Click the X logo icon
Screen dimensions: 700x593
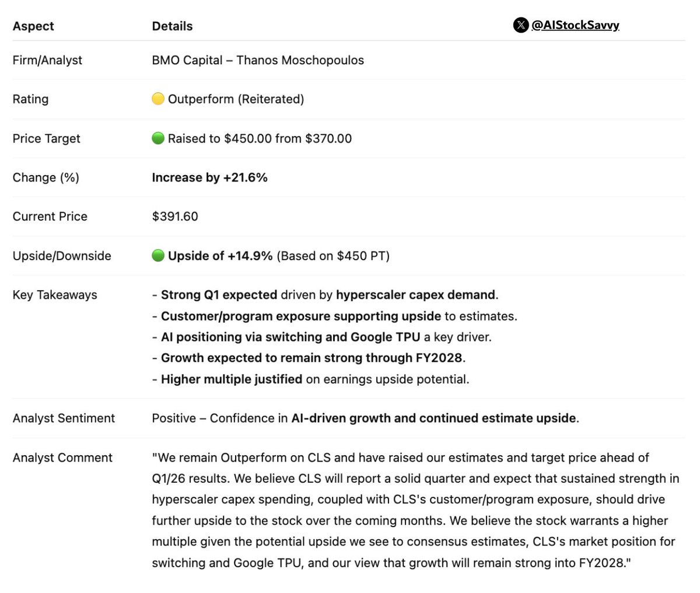click(521, 25)
